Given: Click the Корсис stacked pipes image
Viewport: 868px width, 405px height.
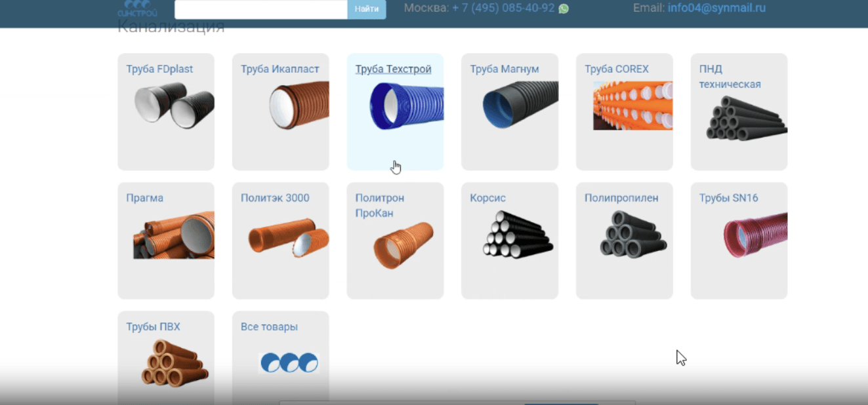Looking at the screenshot, I should [x=518, y=234].
